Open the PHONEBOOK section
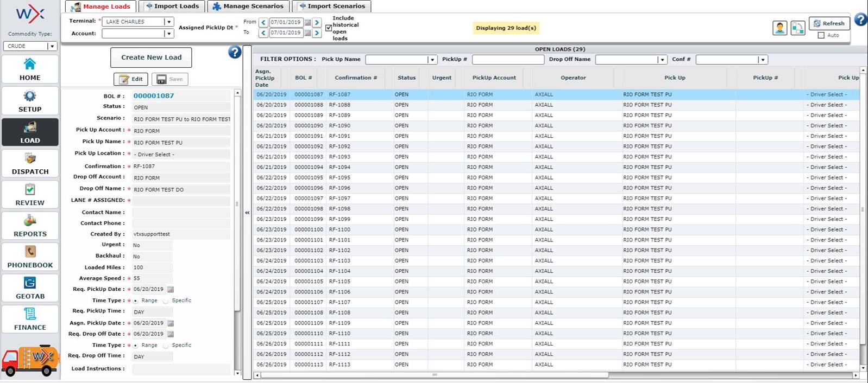Image resolution: width=868 pixels, height=383 pixels. [30, 257]
